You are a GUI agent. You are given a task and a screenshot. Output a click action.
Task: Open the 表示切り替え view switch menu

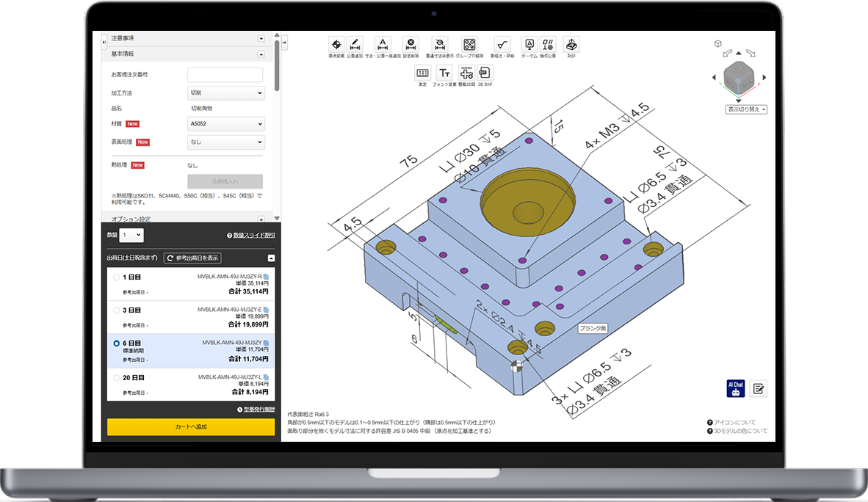point(746,109)
